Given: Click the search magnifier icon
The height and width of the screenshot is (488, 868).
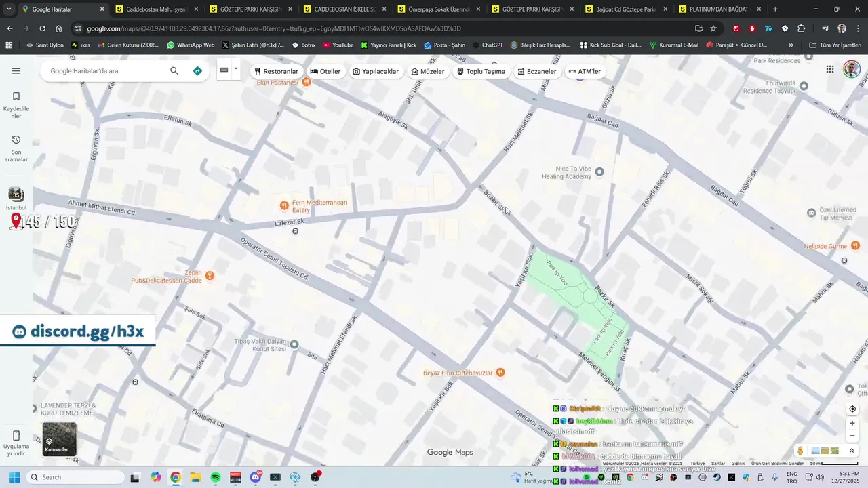Looking at the screenshot, I should [x=174, y=71].
